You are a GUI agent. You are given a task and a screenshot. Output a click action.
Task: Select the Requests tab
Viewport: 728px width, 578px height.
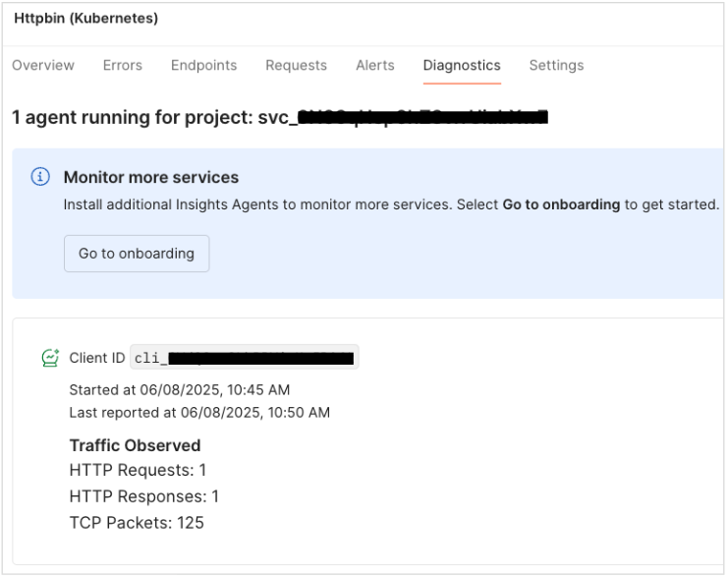tap(297, 66)
